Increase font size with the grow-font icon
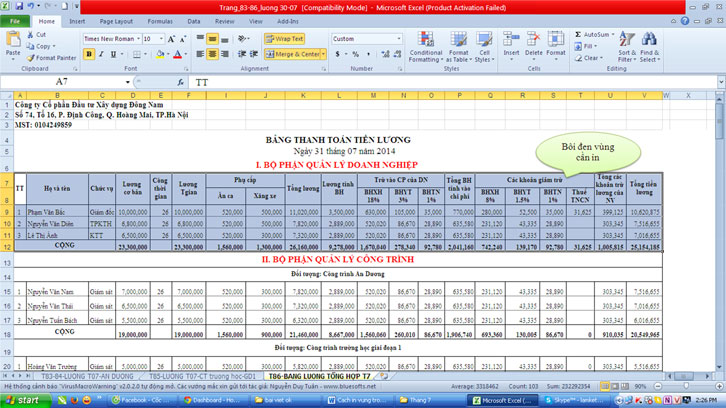 click(x=171, y=39)
